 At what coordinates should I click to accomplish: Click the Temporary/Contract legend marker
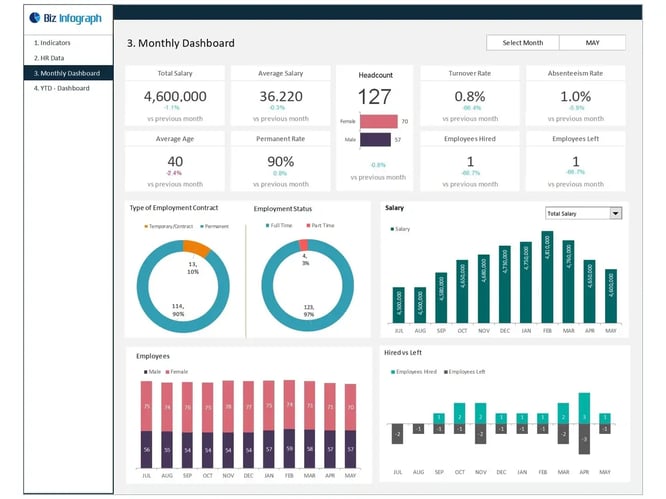point(146,226)
